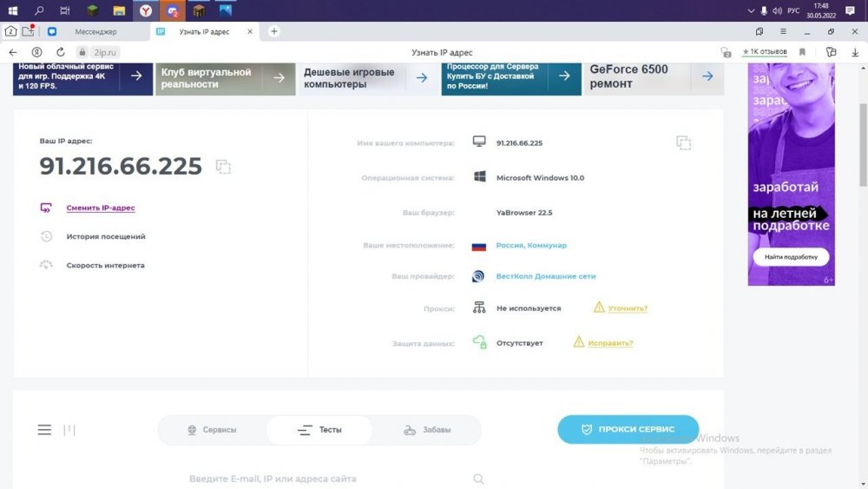This screenshot has height=489, width=868.
Task: Click the 2ip.ru address field
Action: 105,52
